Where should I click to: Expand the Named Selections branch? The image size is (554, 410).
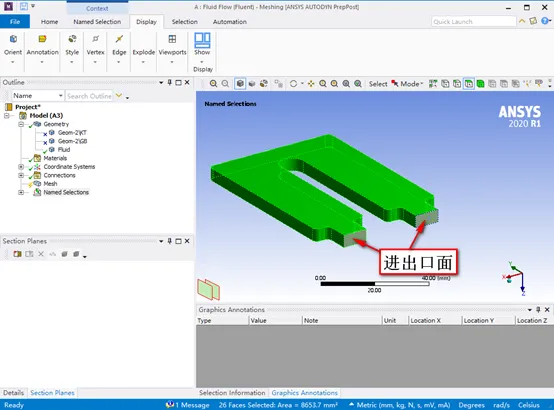coord(21,192)
